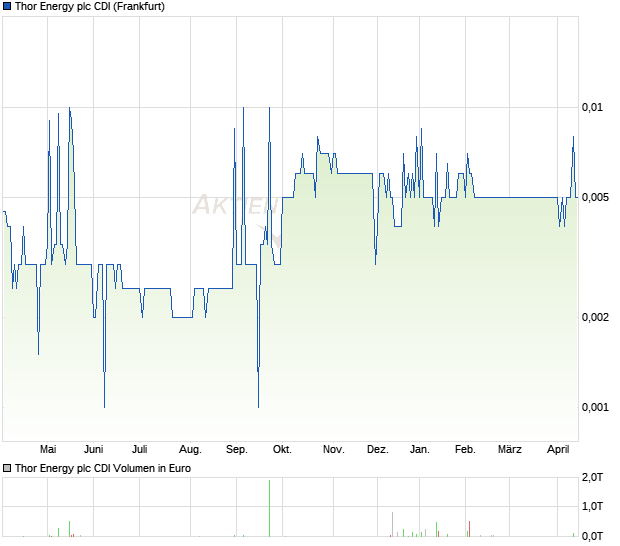This screenshot has width=620, height=546.
Task: Click the 'Dez.' month label
Action: pos(378,449)
